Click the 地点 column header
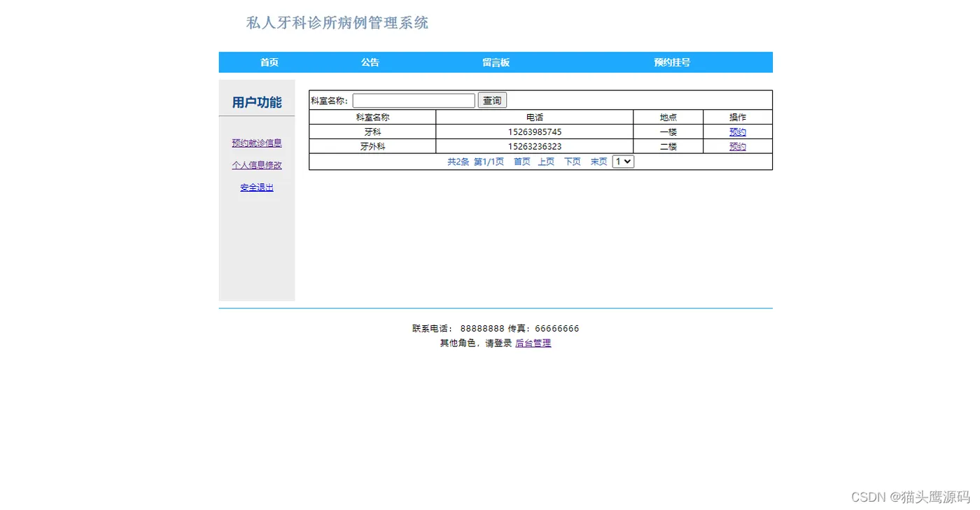980x510 pixels. click(x=668, y=117)
